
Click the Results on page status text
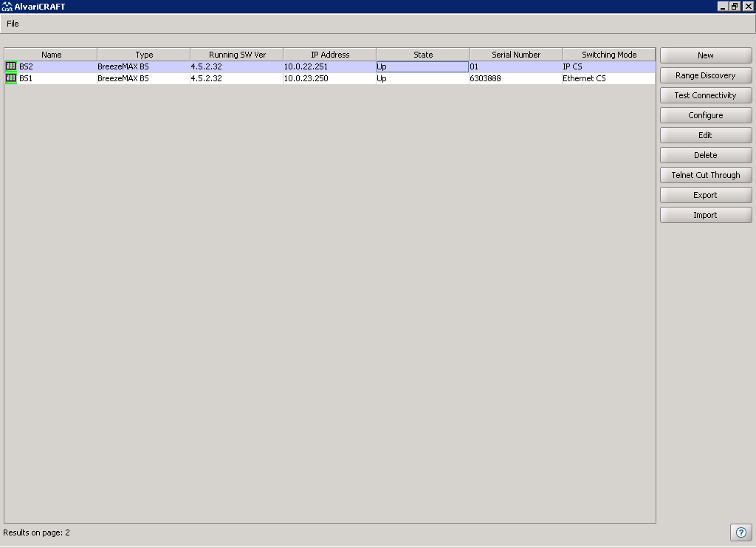click(36, 532)
